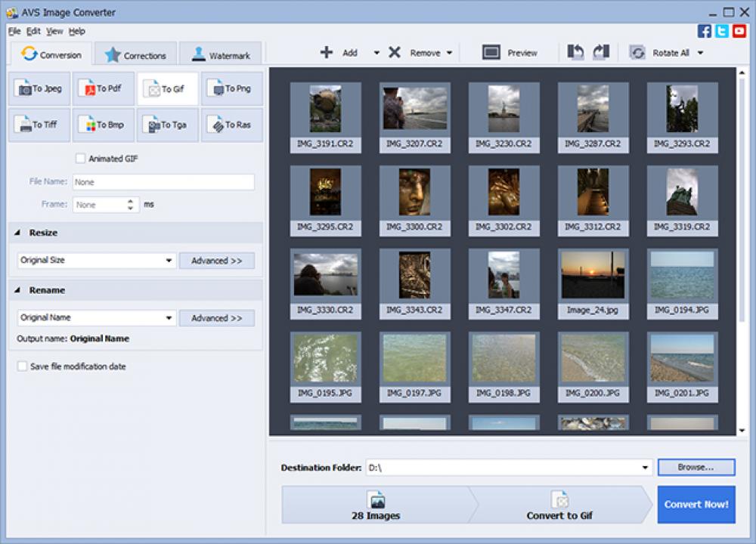This screenshot has height=544, width=756.
Task: Rotate images counterclockwise
Action: [x=575, y=51]
